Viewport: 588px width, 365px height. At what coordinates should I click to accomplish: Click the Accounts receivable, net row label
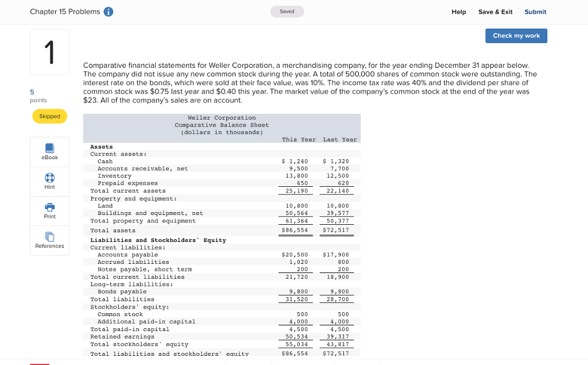(x=142, y=168)
